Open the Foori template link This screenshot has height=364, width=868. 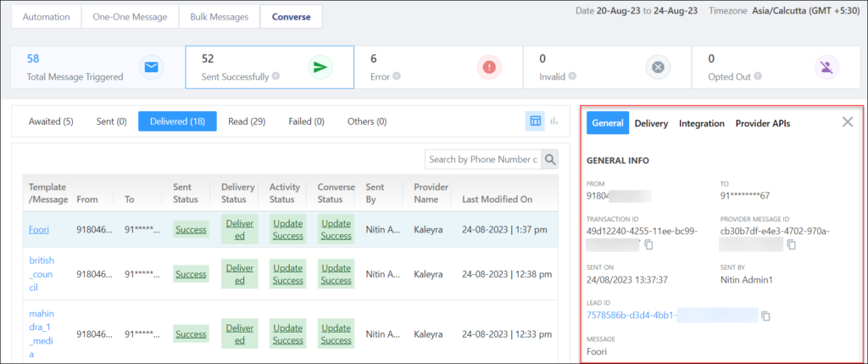click(39, 228)
